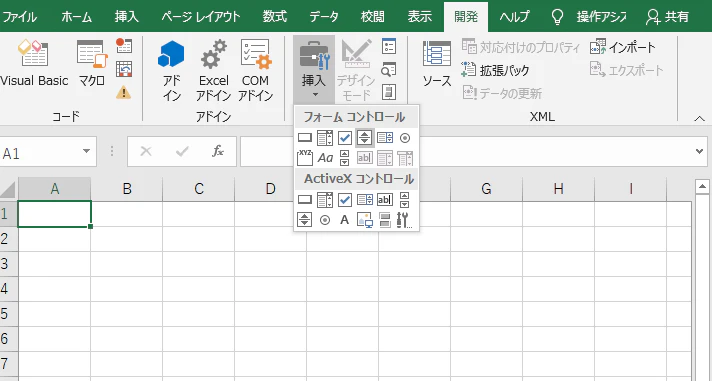The image size is (712, 381).
Task: Switch to the 挿入 ribbon tab
Action: (x=126, y=17)
